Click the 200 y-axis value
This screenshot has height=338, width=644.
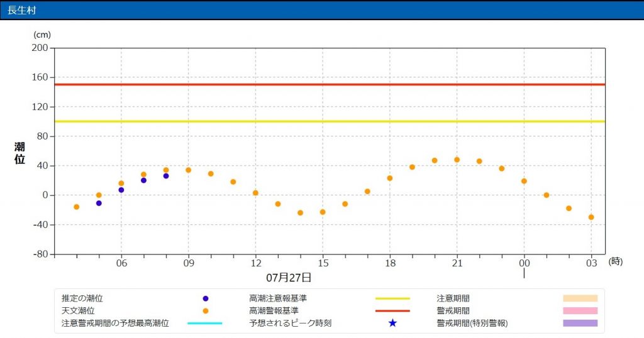click(x=40, y=48)
